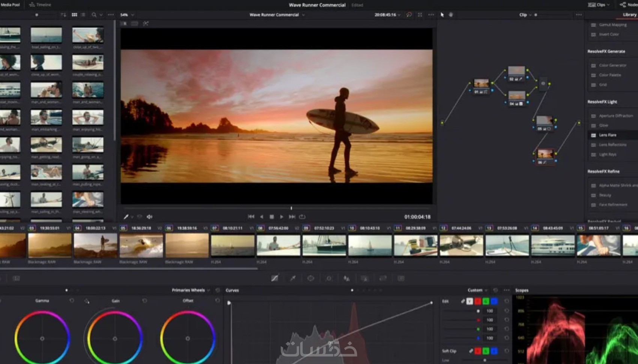638x364 pixels.
Task: Open the Curves palette icon
Action: pyautogui.click(x=275, y=278)
